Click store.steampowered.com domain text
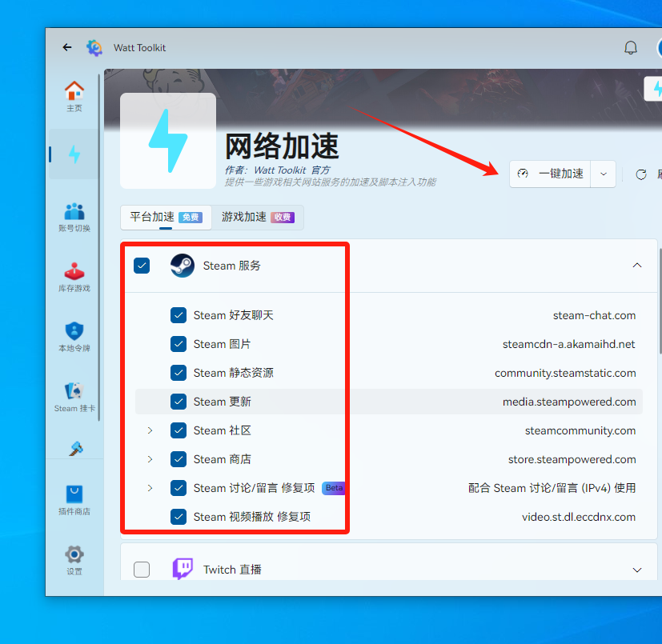The height and width of the screenshot is (644, 662). point(572,459)
